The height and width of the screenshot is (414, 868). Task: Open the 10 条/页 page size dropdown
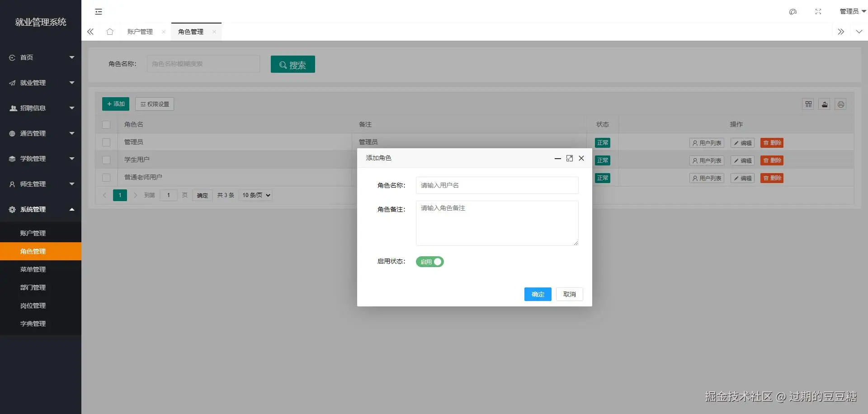(x=256, y=195)
